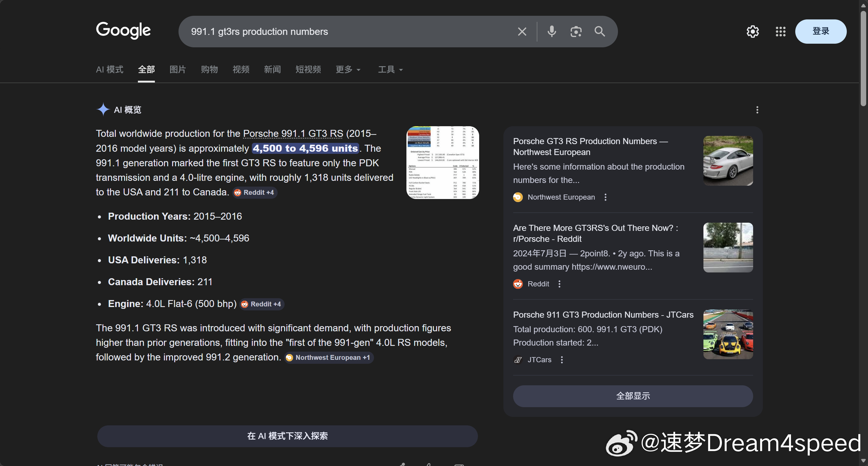Click 全部显示 show all sources
The height and width of the screenshot is (466, 868).
[633, 396]
